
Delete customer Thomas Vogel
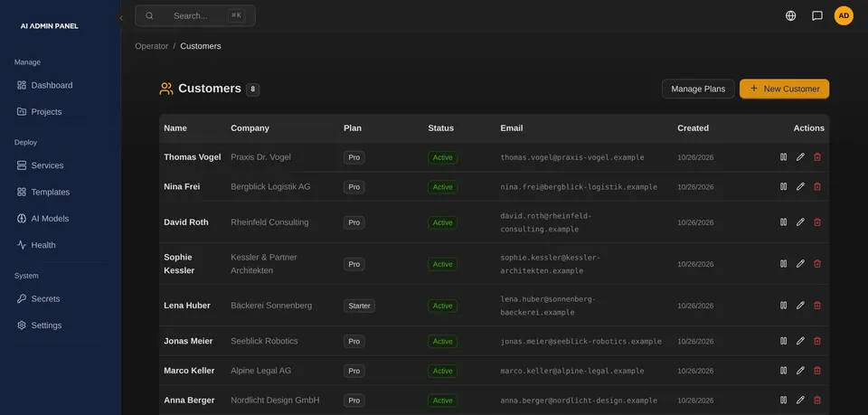[817, 157]
